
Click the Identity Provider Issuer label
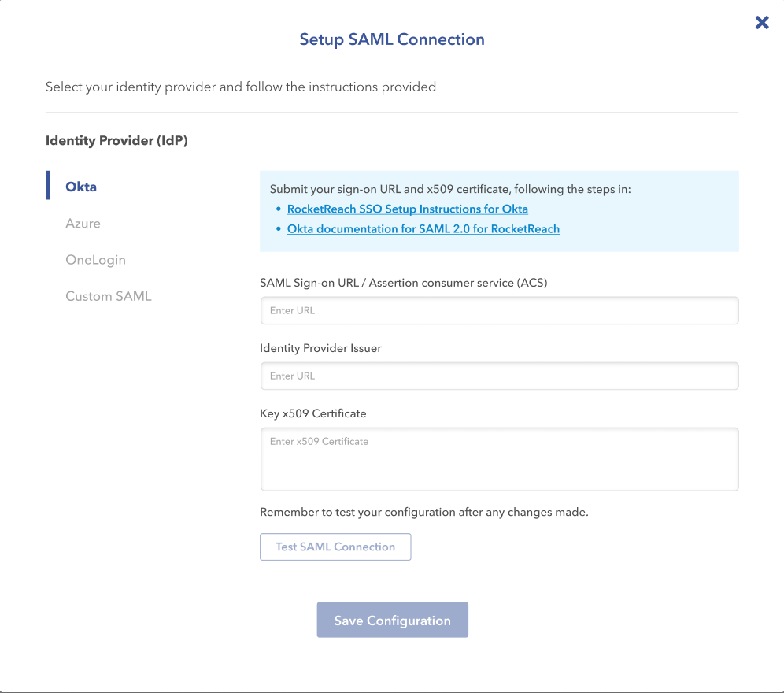coord(320,348)
